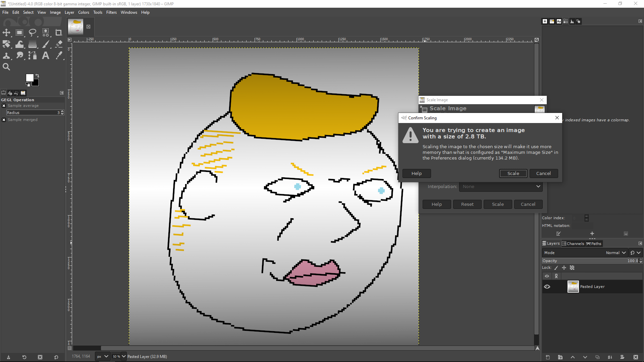Click Scale in Confirm Scaling dialog
The width and height of the screenshot is (644, 362).
[x=513, y=173]
